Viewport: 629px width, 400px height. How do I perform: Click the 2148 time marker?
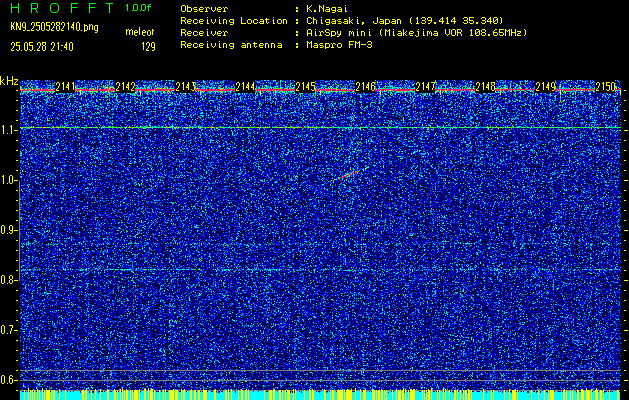click(x=485, y=87)
